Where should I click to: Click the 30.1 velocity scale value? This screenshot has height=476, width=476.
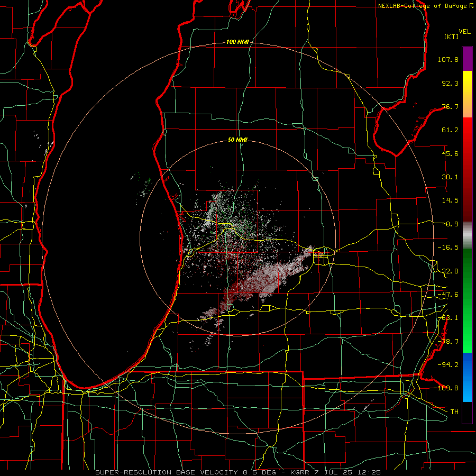point(450,177)
